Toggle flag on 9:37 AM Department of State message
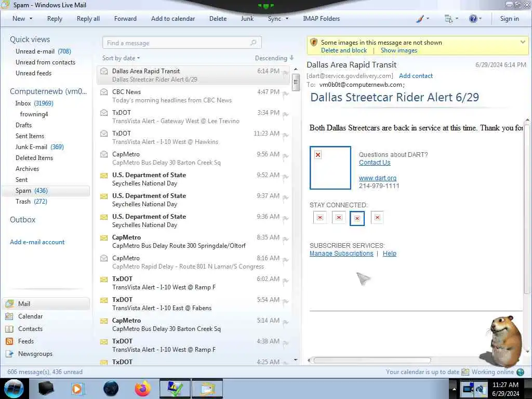This screenshot has height=399, width=532. (285, 198)
